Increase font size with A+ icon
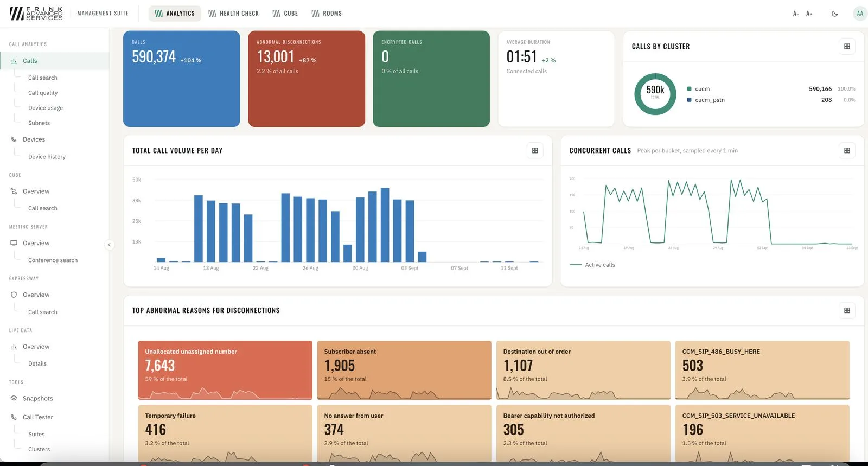The image size is (868, 466). pos(809,14)
